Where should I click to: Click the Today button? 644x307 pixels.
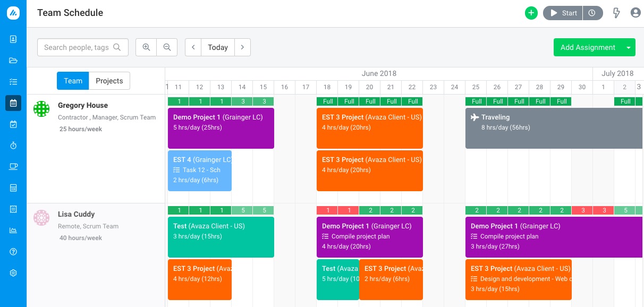point(218,47)
